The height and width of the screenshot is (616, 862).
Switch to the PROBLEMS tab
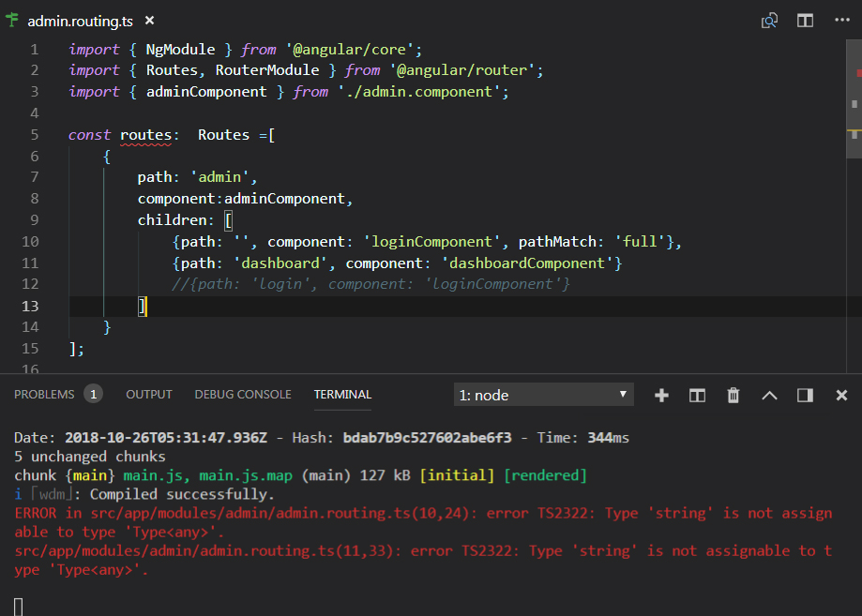[x=42, y=394]
